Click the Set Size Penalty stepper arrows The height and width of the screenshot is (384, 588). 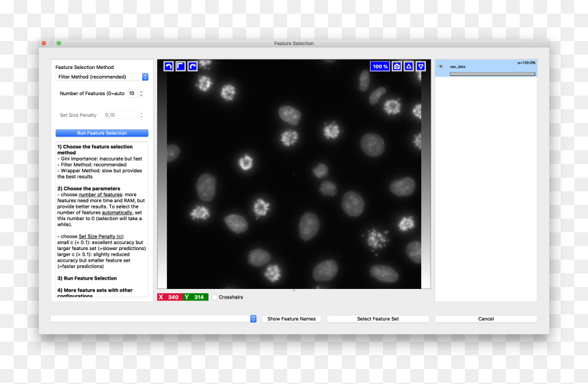point(142,115)
